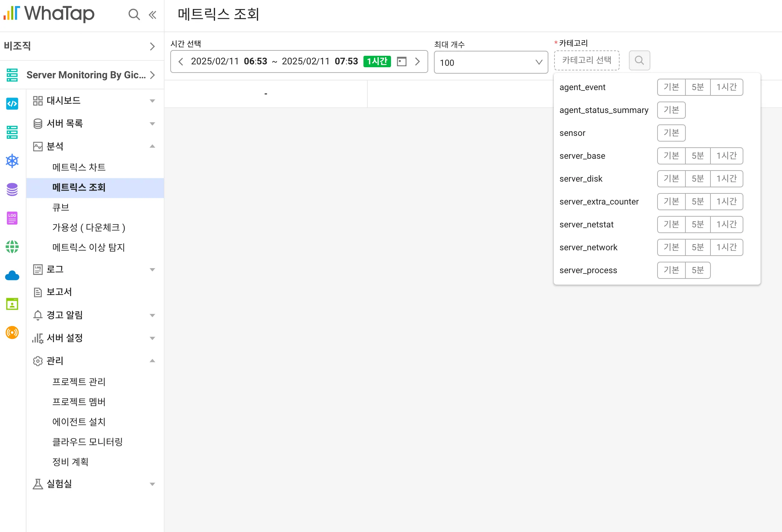Expand the 비조직 organization selector
The height and width of the screenshot is (532, 782).
pyautogui.click(x=82, y=46)
